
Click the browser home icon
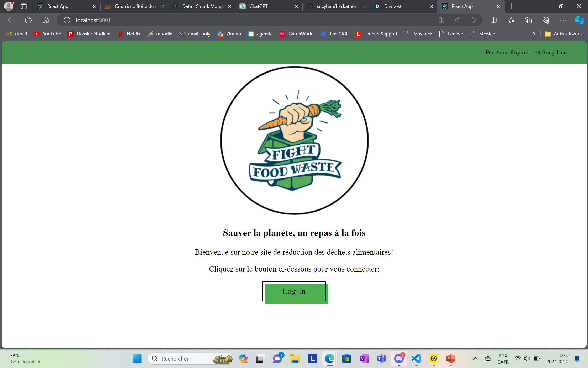tap(45, 20)
